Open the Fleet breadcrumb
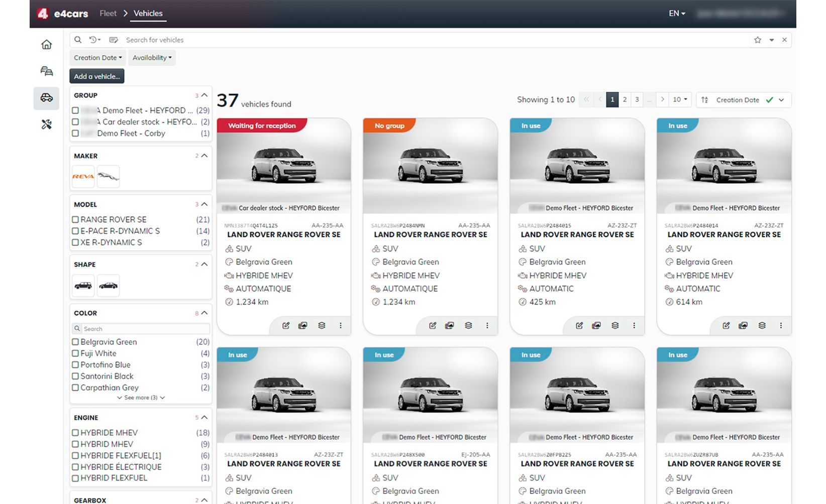The height and width of the screenshot is (504, 826). click(x=108, y=14)
